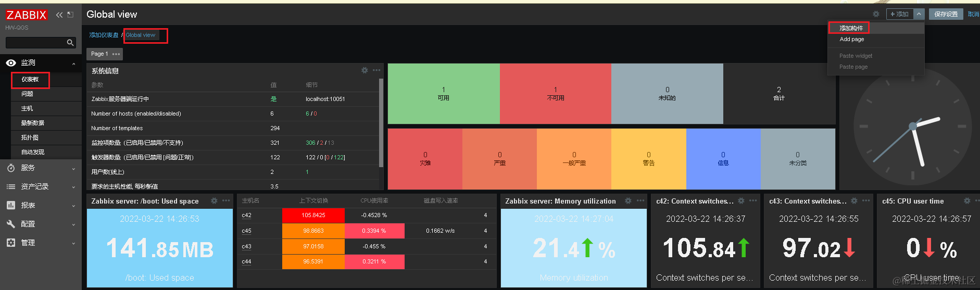Open three-dots menu of /boot: Used space widget
This screenshot has width=980, height=290.
click(x=226, y=200)
